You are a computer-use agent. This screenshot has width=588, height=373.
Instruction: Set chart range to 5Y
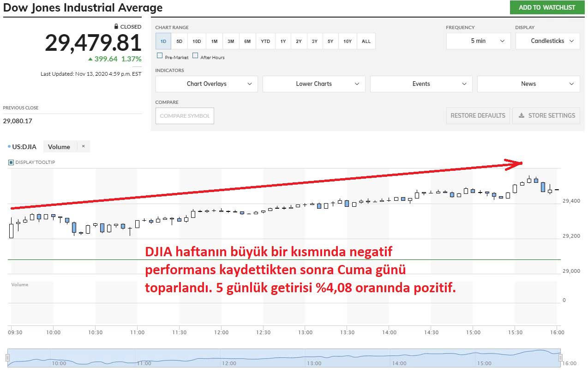330,41
